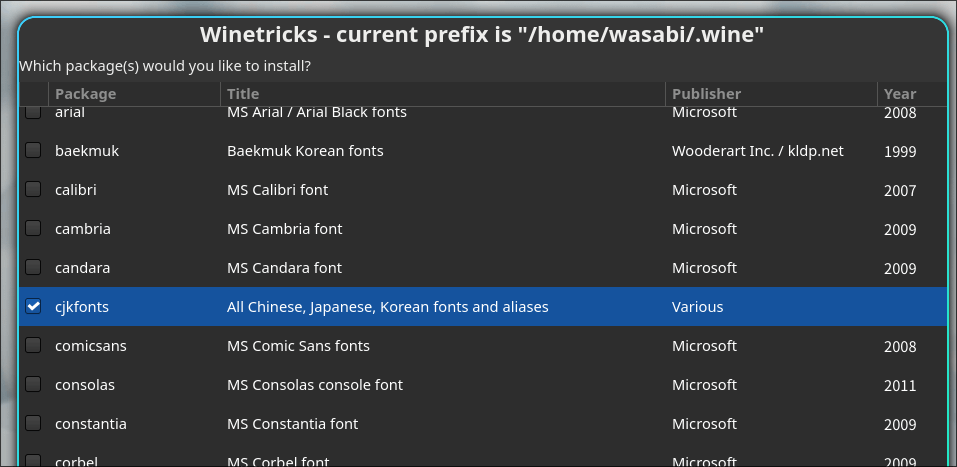Sort by the Publisher column header

(771, 94)
